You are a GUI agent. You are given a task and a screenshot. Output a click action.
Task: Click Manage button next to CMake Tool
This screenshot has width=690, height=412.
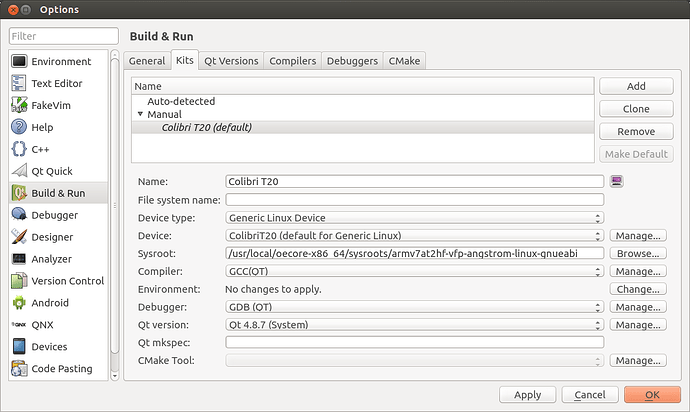pyautogui.click(x=638, y=360)
